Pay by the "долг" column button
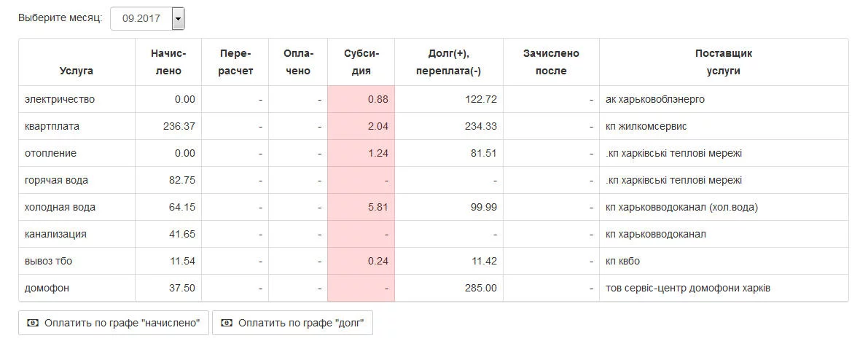The height and width of the screenshot is (341, 868). pyautogui.click(x=292, y=323)
